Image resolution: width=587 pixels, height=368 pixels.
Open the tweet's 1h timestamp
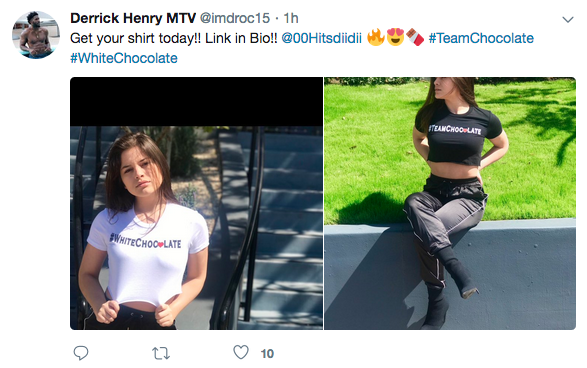tap(291, 18)
